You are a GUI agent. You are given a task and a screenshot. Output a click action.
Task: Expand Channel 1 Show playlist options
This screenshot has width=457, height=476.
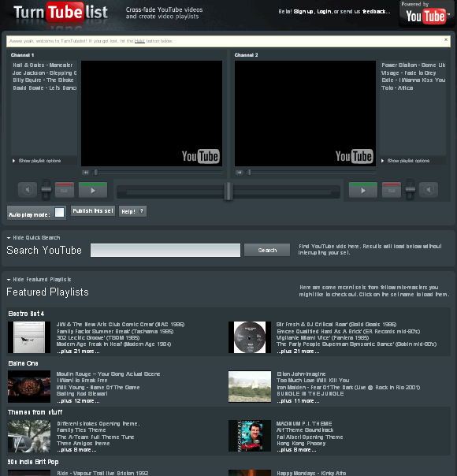tap(39, 161)
